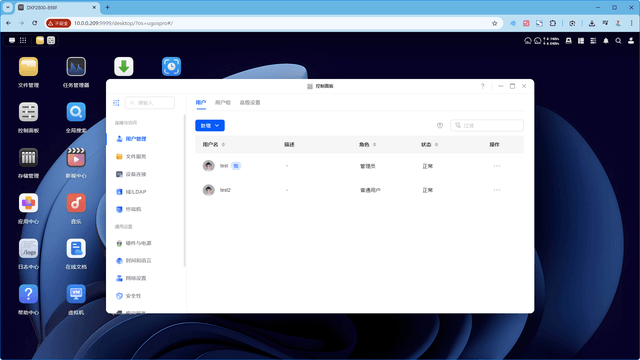Switch to the 高级设置 tab

coord(250,103)
